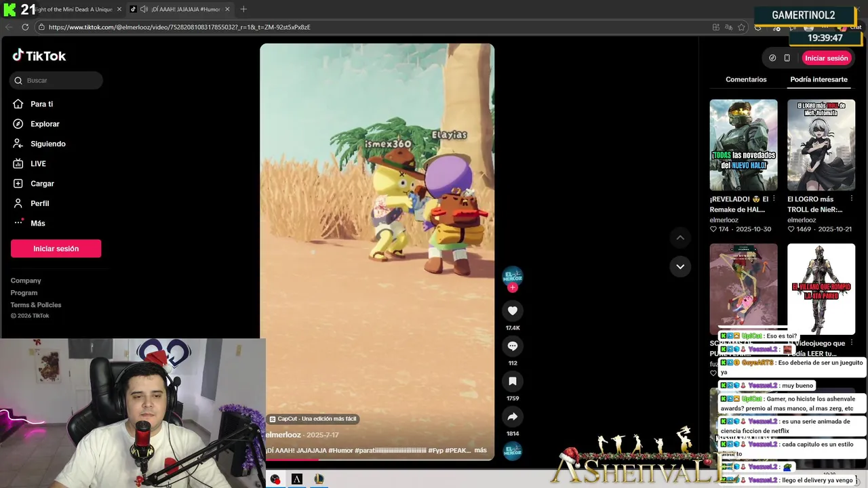Click the TikTok logo
Viewport: 868px width, 488px height.
point(39,56)
